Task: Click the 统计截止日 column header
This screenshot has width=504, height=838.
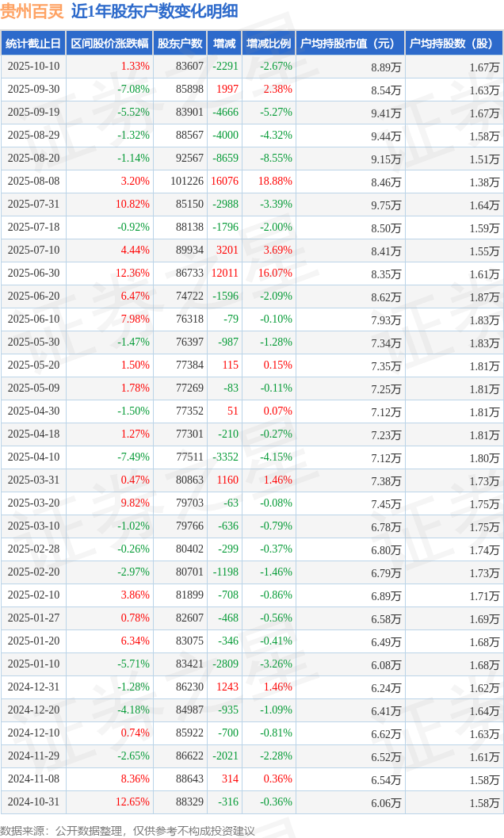Action: 32,44
